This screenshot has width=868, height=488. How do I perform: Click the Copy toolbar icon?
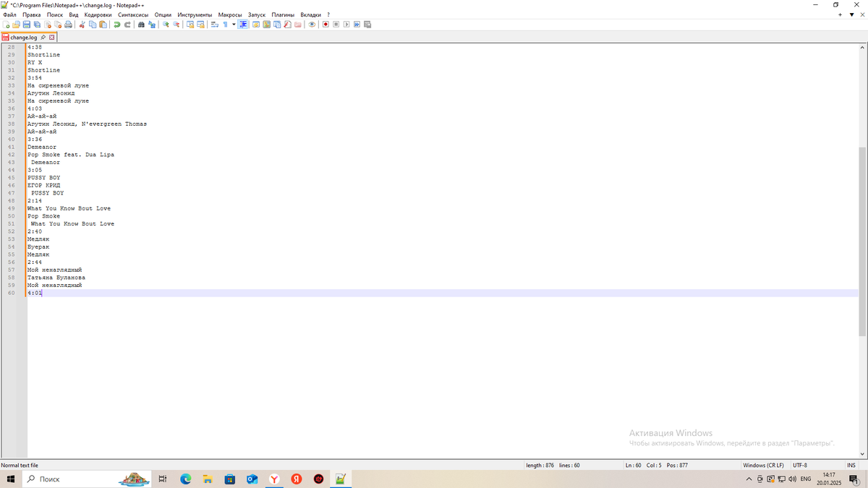point(93,25)
